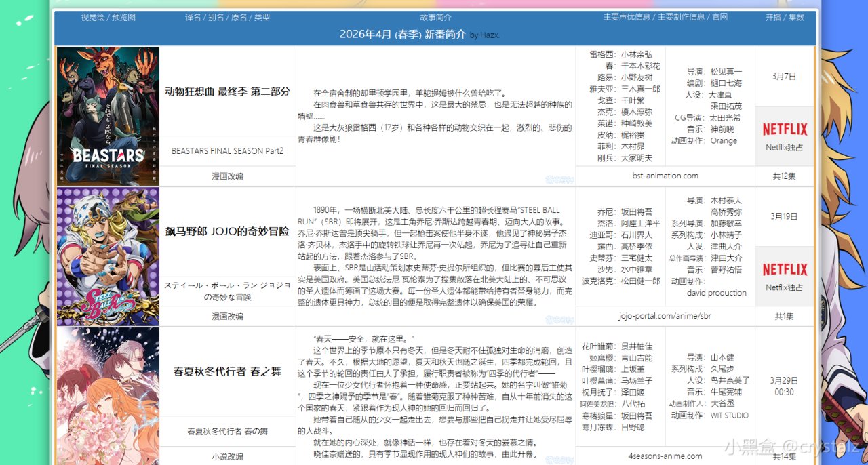868x465 pixels.
Task: Click the air date 3月7日
Action: pos(784,76)
